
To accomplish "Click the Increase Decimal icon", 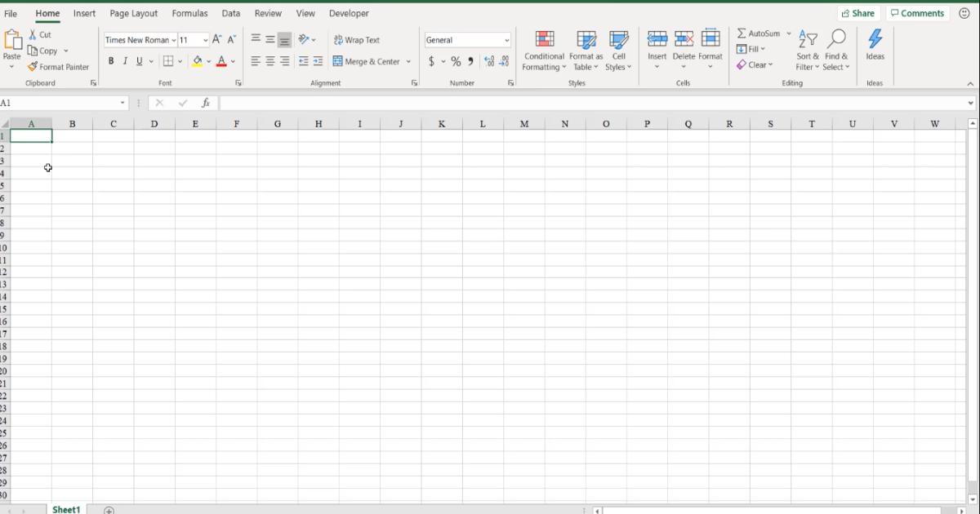I will [488, 60].
